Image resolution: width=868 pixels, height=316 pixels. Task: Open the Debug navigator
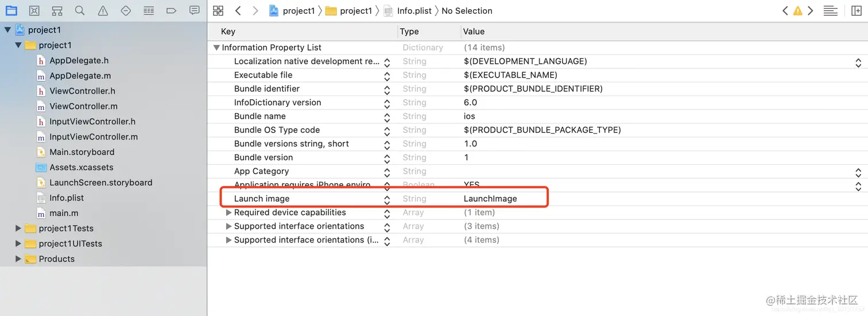pos(149,11)
